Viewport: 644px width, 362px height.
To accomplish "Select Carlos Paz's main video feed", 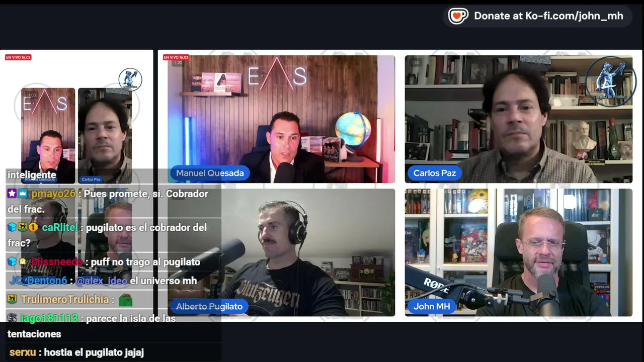I will pos(519,119).
